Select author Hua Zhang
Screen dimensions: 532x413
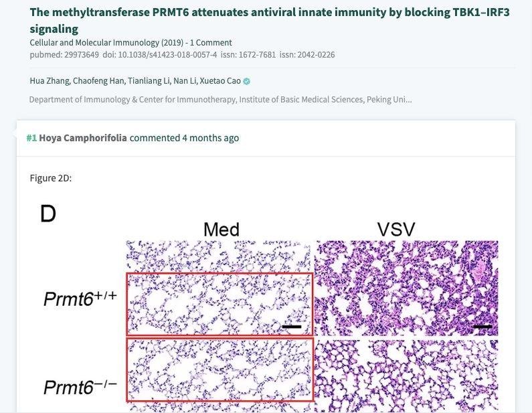click(x=48, y=82)
